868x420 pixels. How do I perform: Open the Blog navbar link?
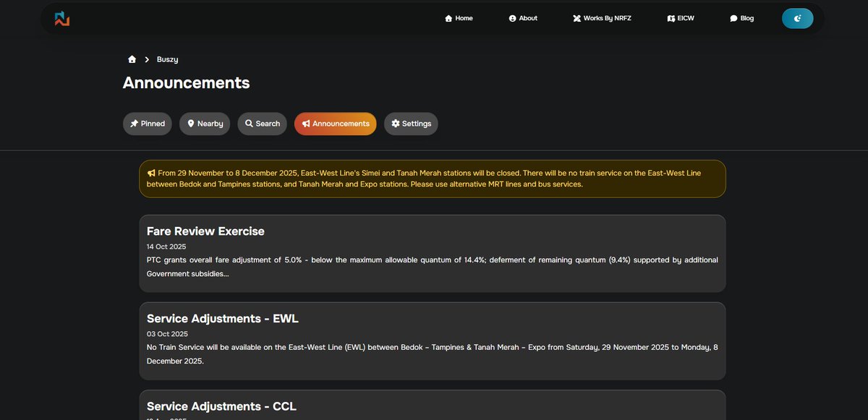742,18
